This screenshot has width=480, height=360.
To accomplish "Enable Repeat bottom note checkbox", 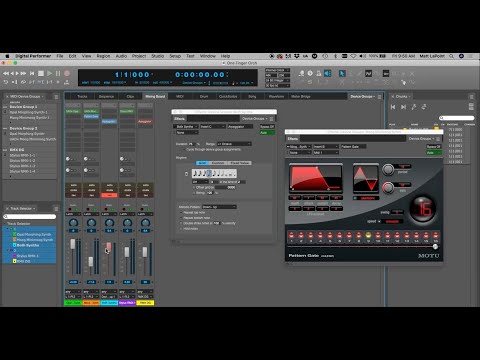I will click(182, 218).
